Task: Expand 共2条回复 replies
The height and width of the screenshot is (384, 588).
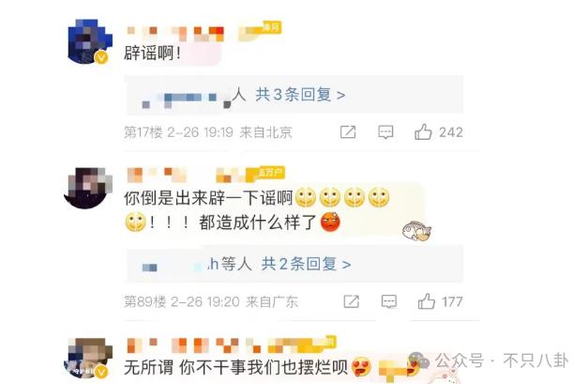Action: pos(306,264)
